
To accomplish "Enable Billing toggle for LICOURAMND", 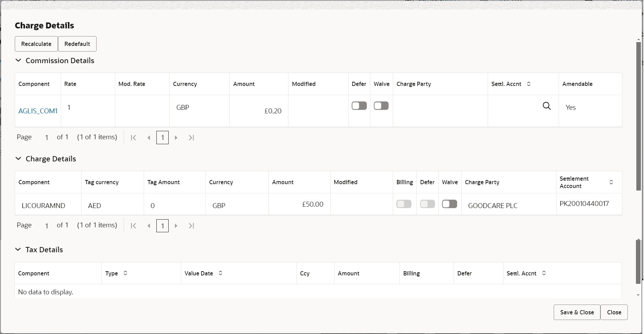I will coord(404,203).
